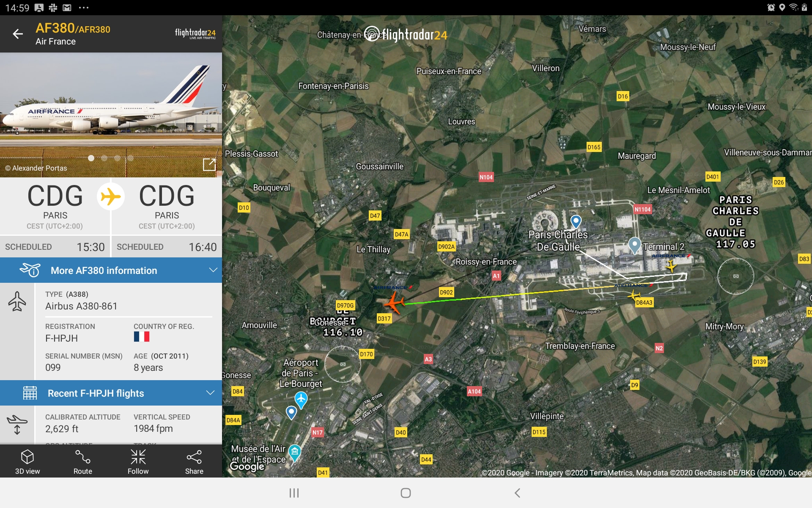Collapse the More AF380 information chevron
Image resolution: width=812 pixels, height=508 pixels.
[213, 270]
